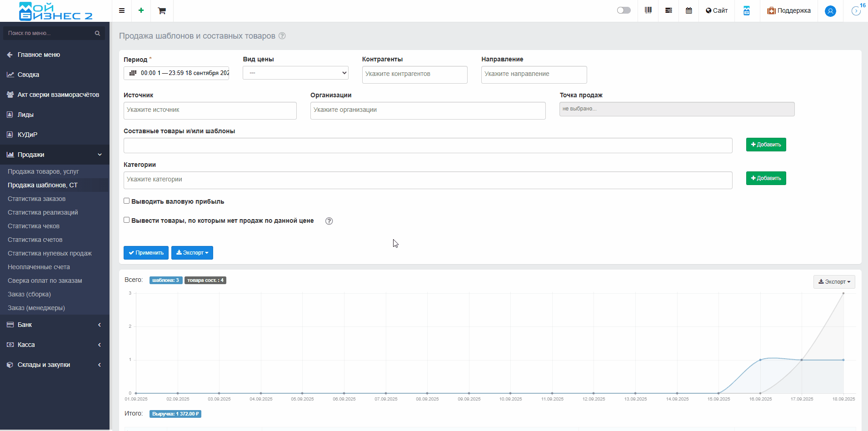Check 'Вывести товары, по которым нет продаж'

[127, 220]
